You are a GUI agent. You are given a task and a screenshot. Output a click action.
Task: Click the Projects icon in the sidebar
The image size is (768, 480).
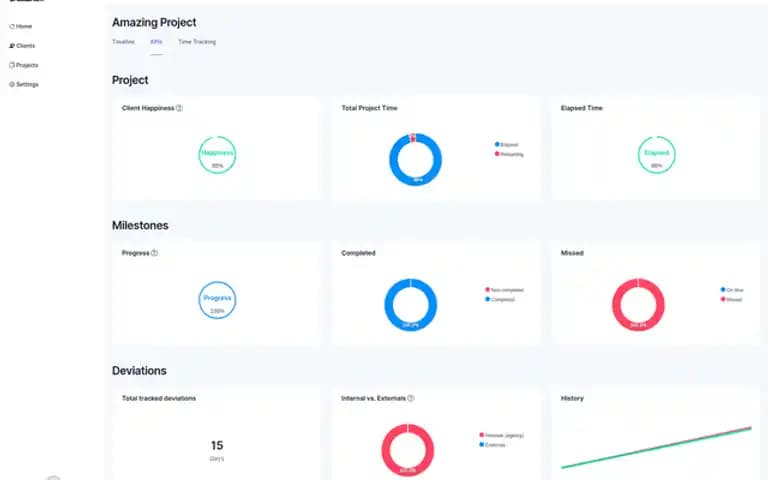(x=12, y=65)
